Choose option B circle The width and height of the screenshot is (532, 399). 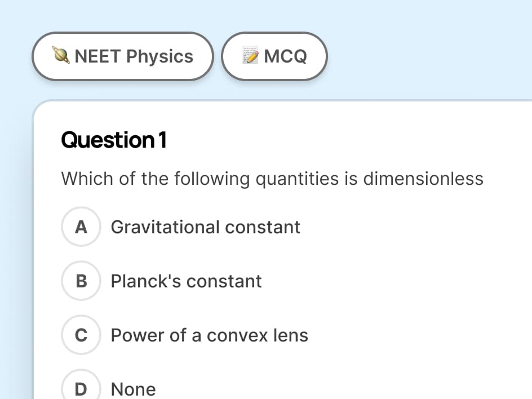[x=81, y=281]
